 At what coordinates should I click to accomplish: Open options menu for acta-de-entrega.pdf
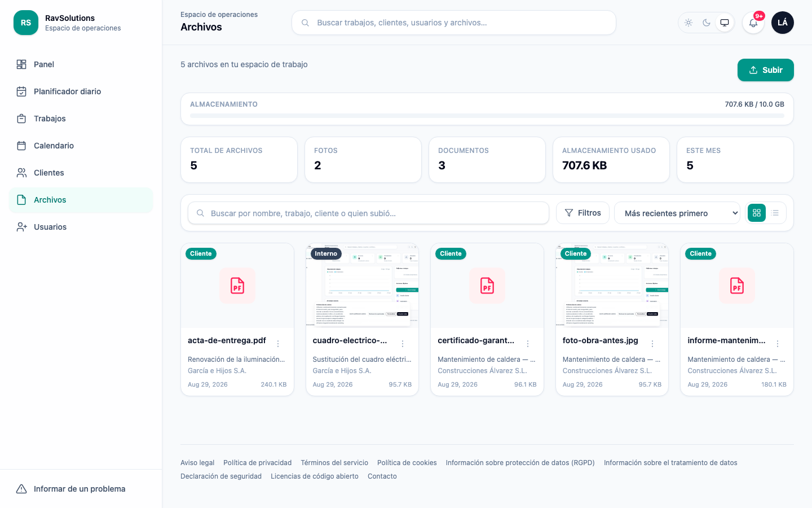278,344
